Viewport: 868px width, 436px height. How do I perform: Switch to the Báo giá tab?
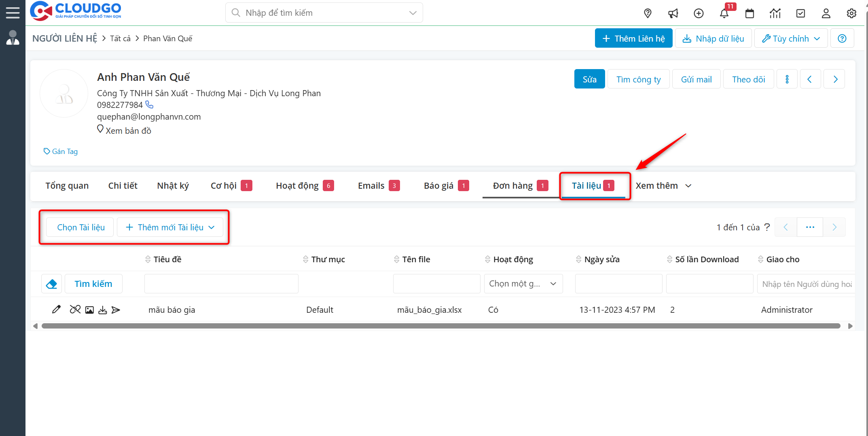[438, 186]
